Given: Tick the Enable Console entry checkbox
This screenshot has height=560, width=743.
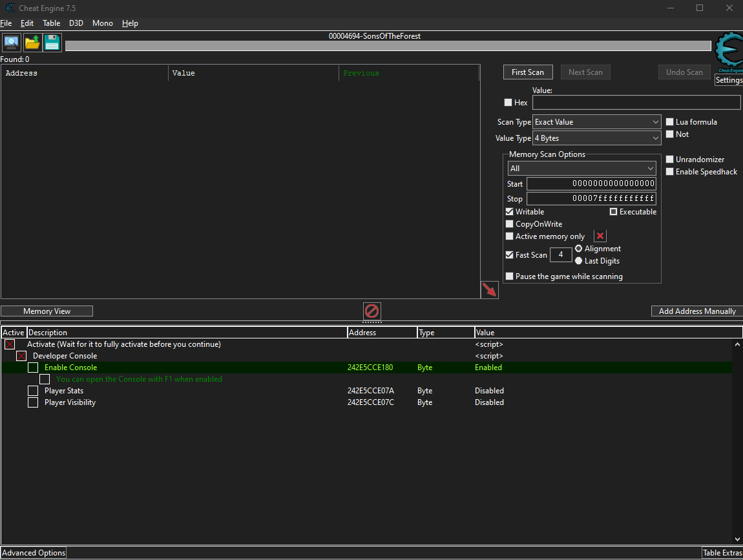Looking at the screenshot, I should [33, 368].
